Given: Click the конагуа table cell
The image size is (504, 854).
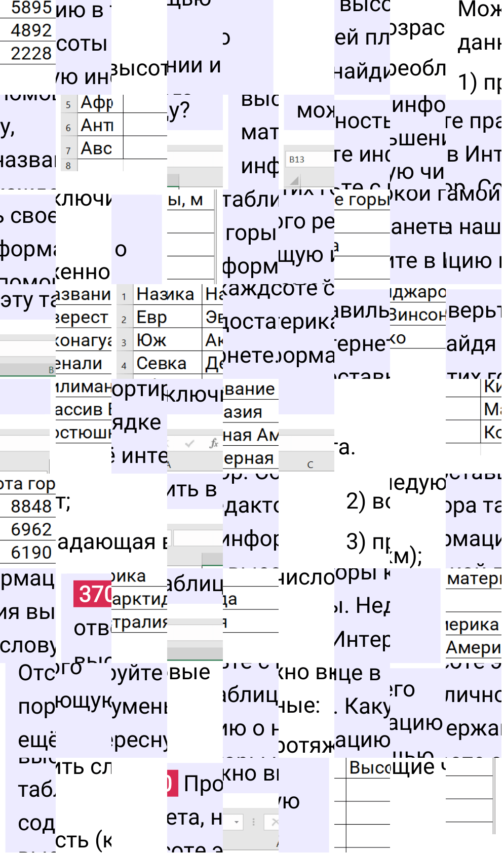Looking at the screenshot, I should [84, 340].
